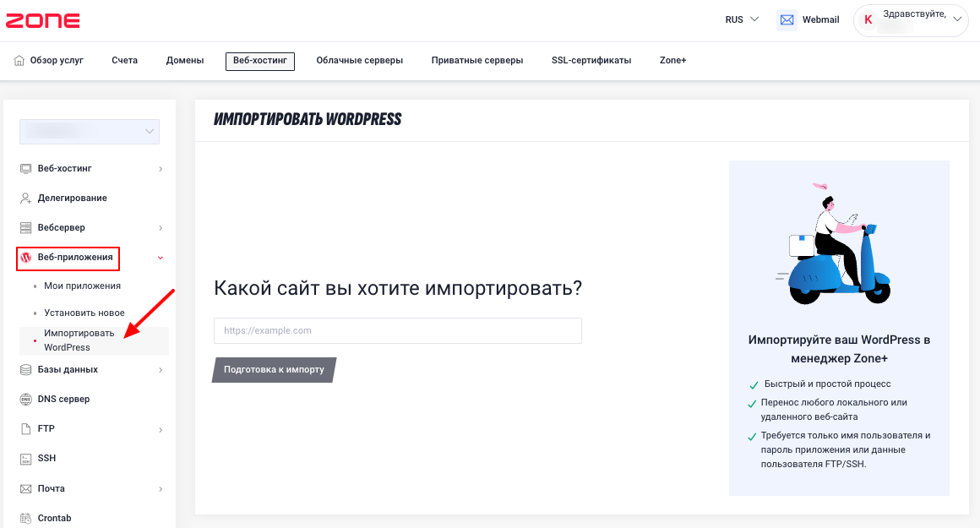Viewport: 980px width, 528px height.
Task: Open Делегирование sidebar item
Action: point(72,198)
